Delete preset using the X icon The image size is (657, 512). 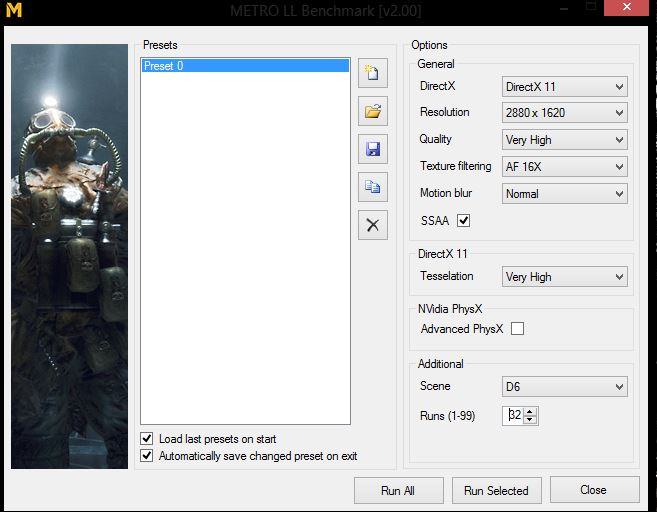372,225
